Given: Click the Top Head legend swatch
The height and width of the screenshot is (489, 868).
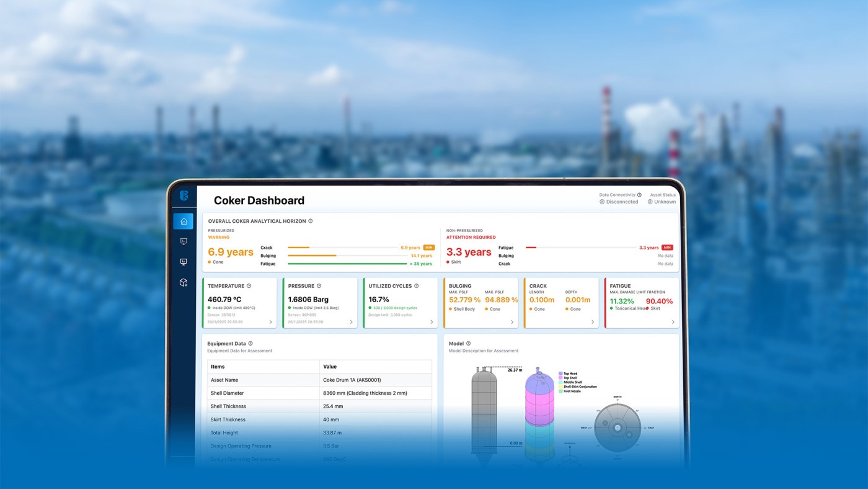Looking at the screenshot, I should coord(560,374).
